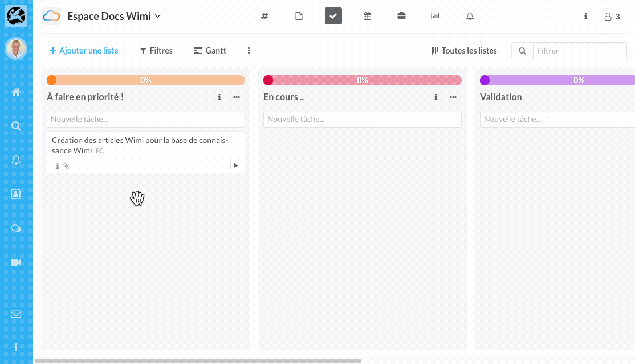Click the play button on the task card
Image resolution: width=635 pixels, height=364 pixels.
click(236, 166)
